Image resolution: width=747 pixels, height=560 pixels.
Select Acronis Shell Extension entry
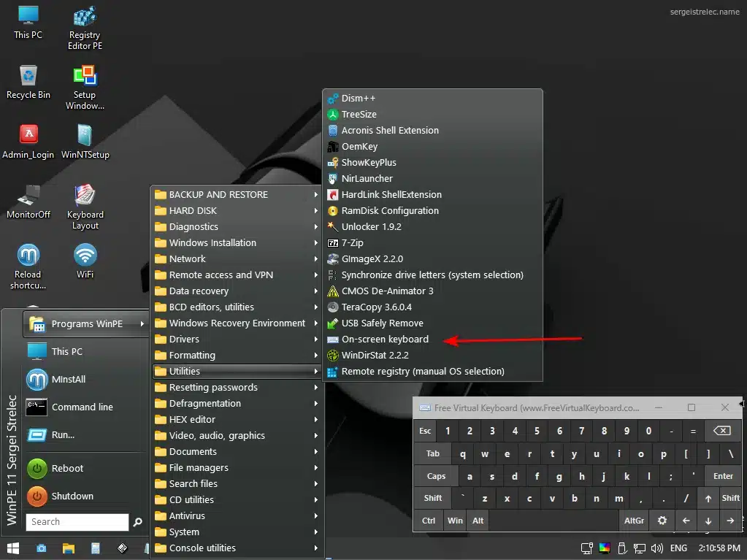(x=432, y=131)
